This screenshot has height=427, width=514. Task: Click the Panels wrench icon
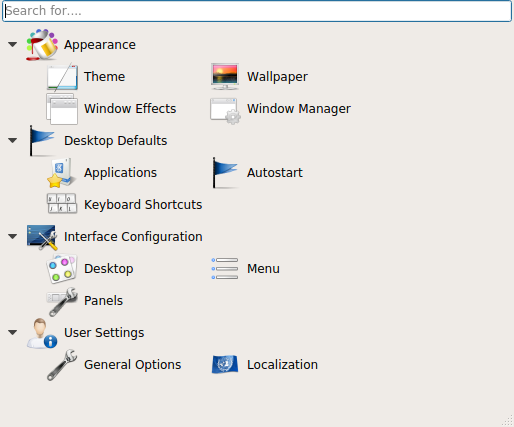point(62,301)
